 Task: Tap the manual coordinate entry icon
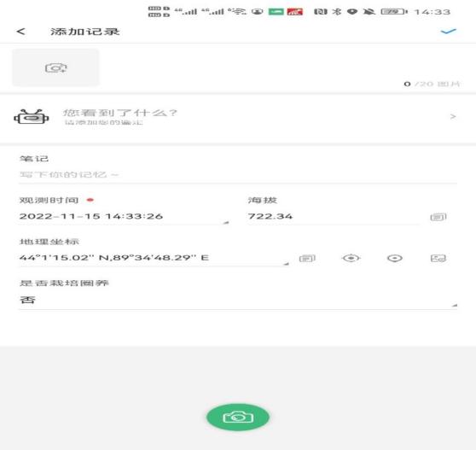click(x=307, y=258)
